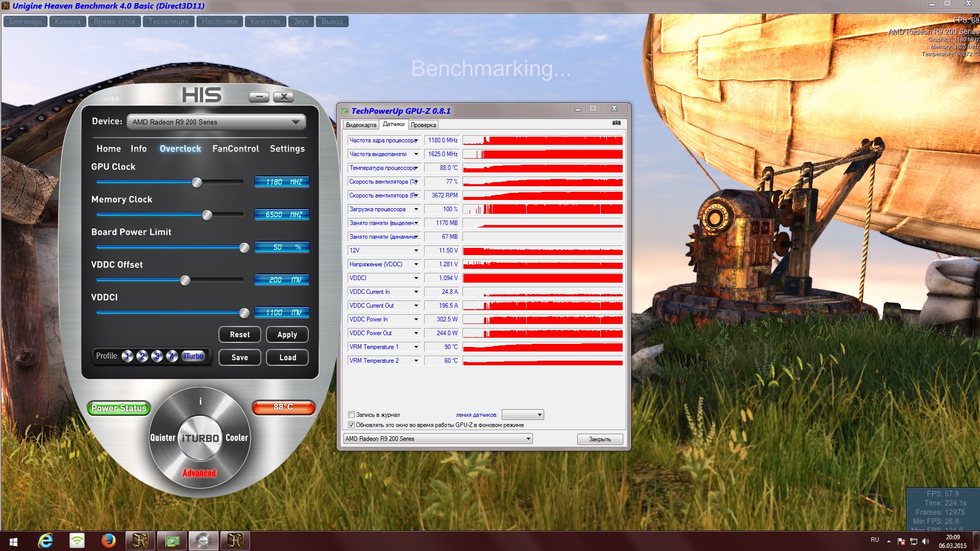
Task: Switch to the FanControl tab
Action: point(235,148)
